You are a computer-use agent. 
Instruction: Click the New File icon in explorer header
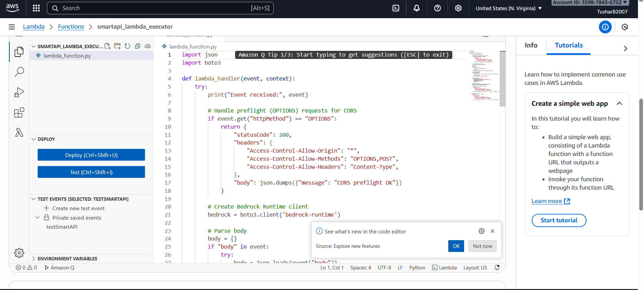[x=107, y=46]
